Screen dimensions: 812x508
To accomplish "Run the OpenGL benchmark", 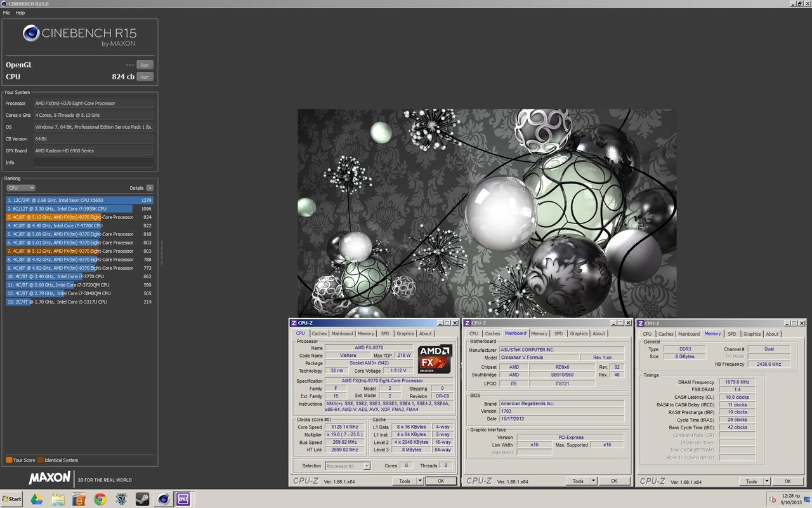I will (145, 65).
